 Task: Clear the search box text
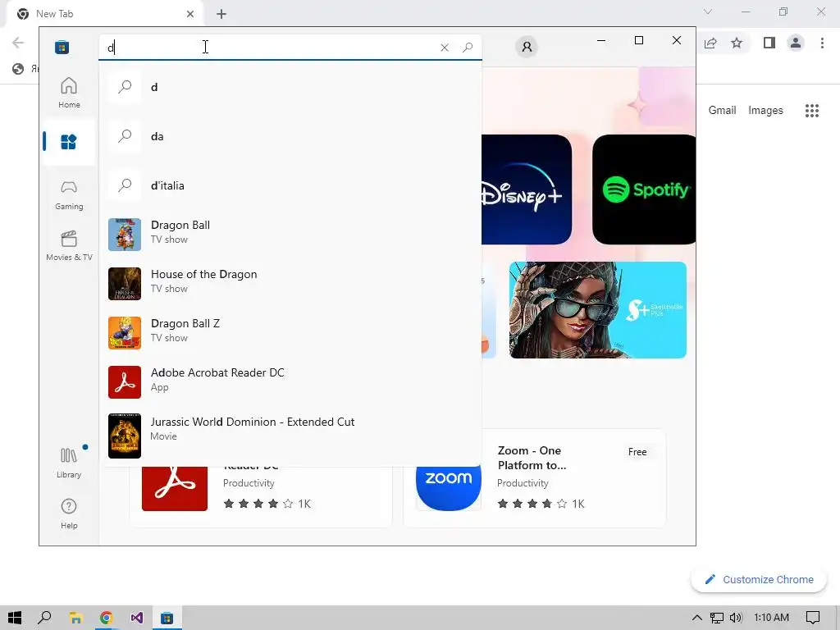click(444, 48)
